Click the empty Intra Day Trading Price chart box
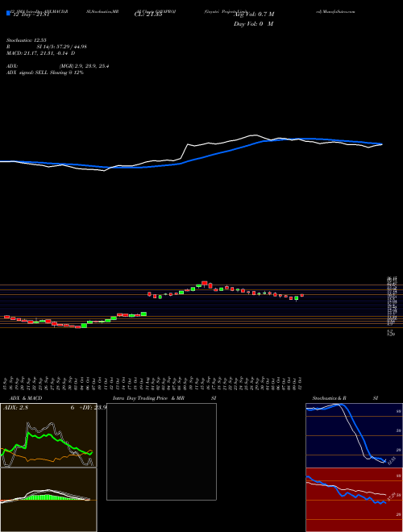The width and height of the screenshot is (403, 532). tap(161, 451)
